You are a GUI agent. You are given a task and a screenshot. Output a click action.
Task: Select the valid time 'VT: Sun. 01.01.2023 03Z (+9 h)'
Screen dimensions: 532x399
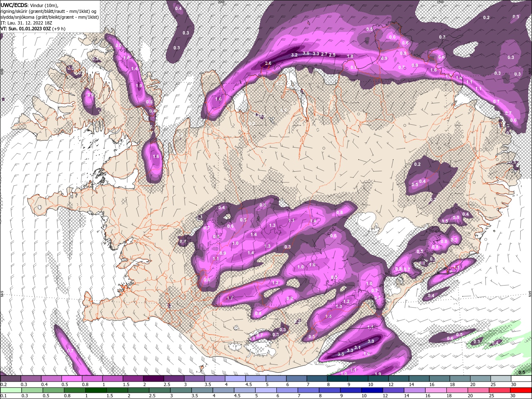click(33, 29)
